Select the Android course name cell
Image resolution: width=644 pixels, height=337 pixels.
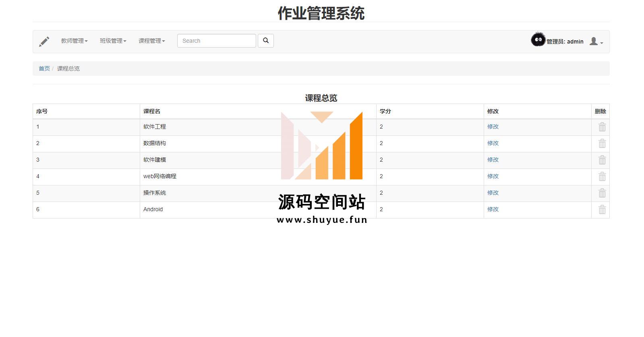click(258, 210)
